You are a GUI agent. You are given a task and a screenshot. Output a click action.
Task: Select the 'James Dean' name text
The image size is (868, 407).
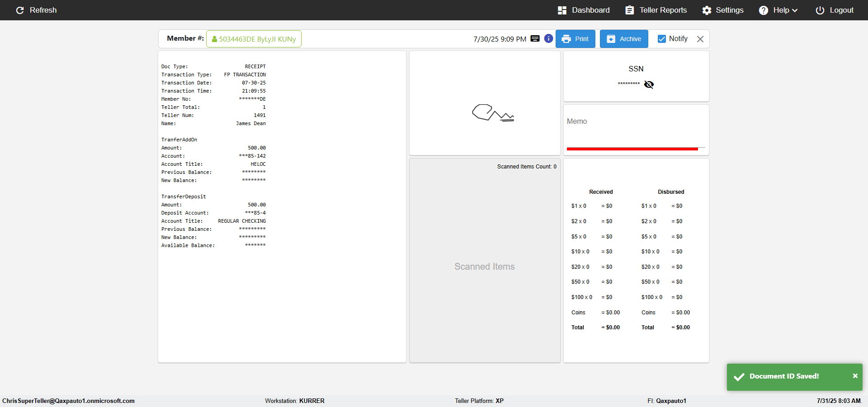tap(250, 123)
